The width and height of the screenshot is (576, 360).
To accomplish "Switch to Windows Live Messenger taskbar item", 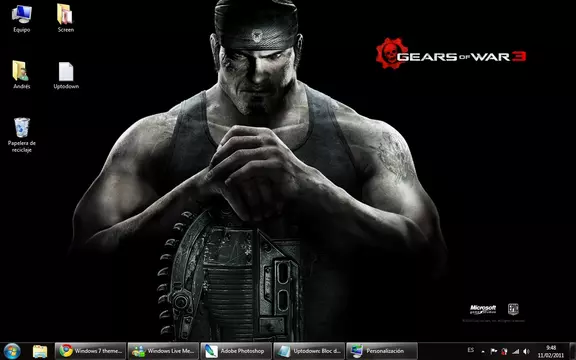I will (163, 351).
